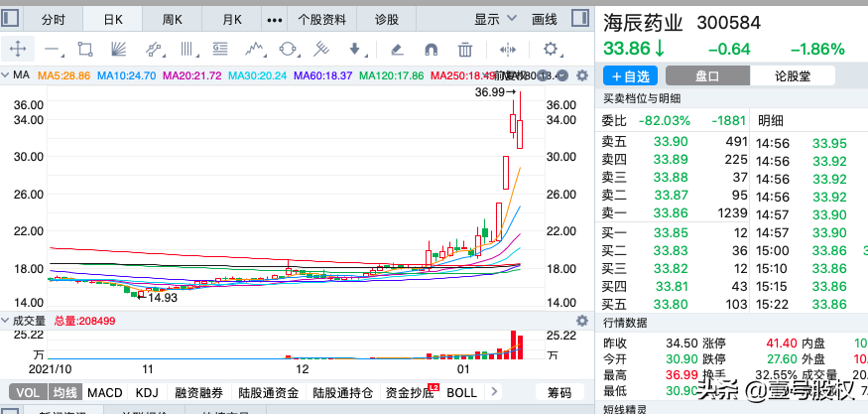Select the 论股堂 discussion tab
The height and width of the screenshot is (414, 868).
(793, 75)
